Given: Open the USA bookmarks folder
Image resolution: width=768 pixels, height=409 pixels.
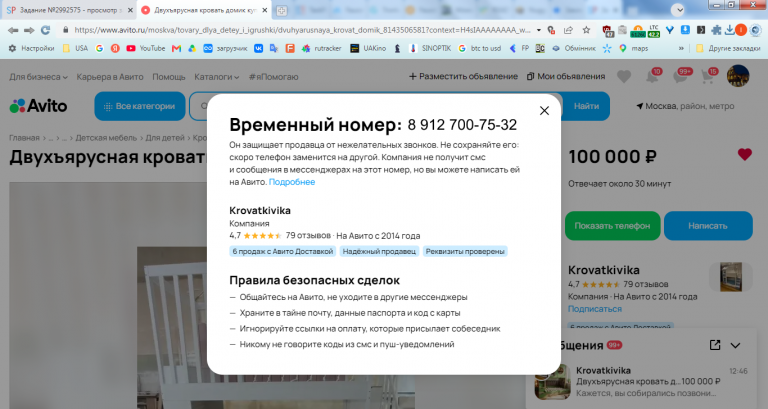Looking at the screenshot, I should 75,48.
